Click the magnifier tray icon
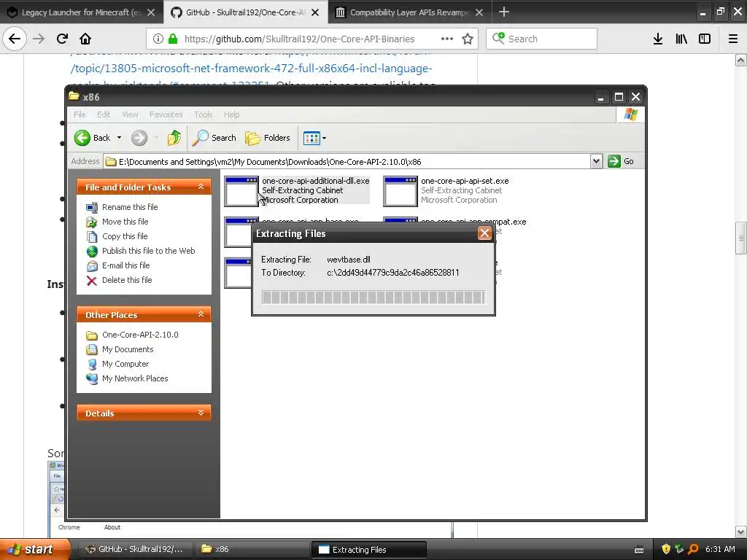This screenshot has width=747, height=560. click(693, 549)
